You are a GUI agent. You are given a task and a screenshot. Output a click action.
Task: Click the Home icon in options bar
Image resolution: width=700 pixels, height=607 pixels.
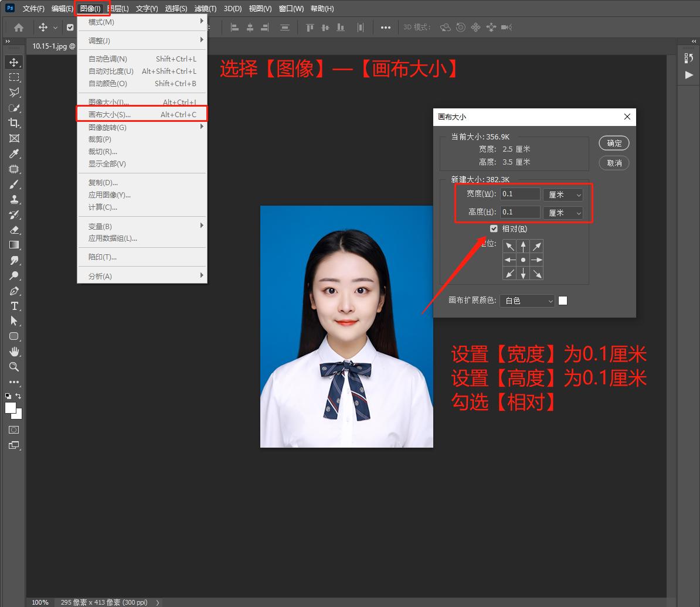[19, 27]
